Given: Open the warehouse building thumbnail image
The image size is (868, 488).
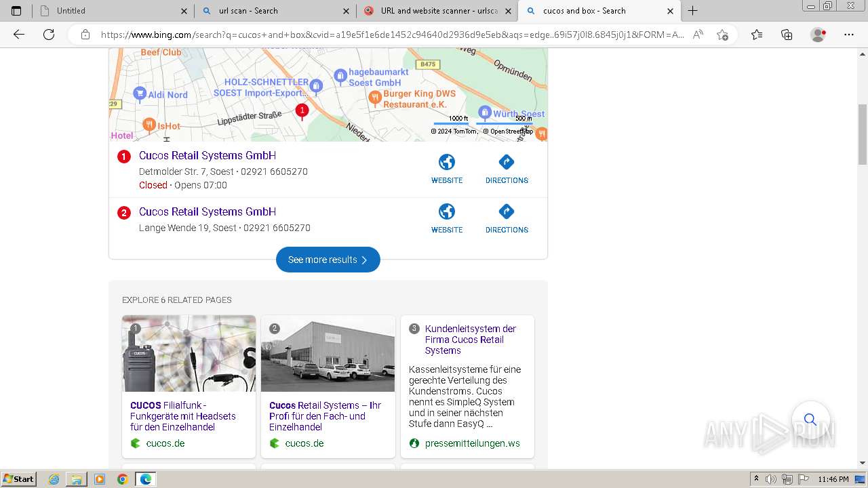Looking at the screenshot, I should (x=328, y=354).
